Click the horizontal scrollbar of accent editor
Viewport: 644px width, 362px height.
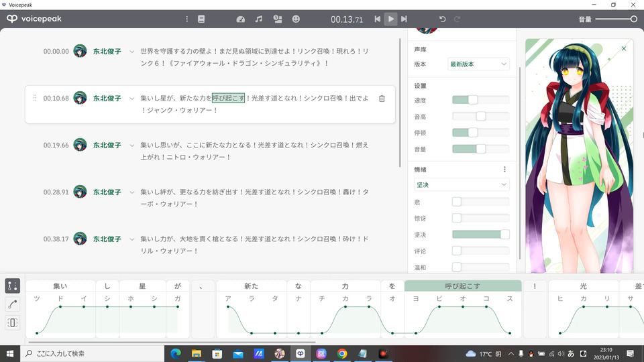point(172,342)
